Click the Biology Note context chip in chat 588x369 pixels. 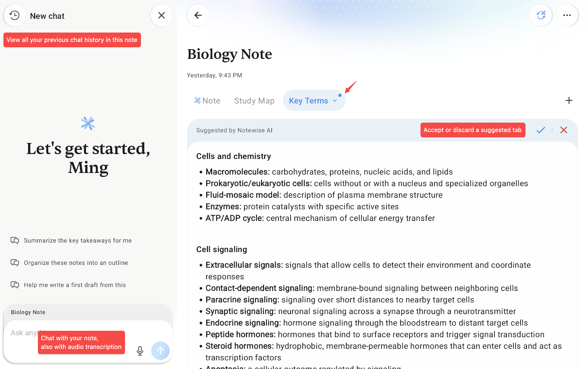pyautogui.click(x=28, y=312)
